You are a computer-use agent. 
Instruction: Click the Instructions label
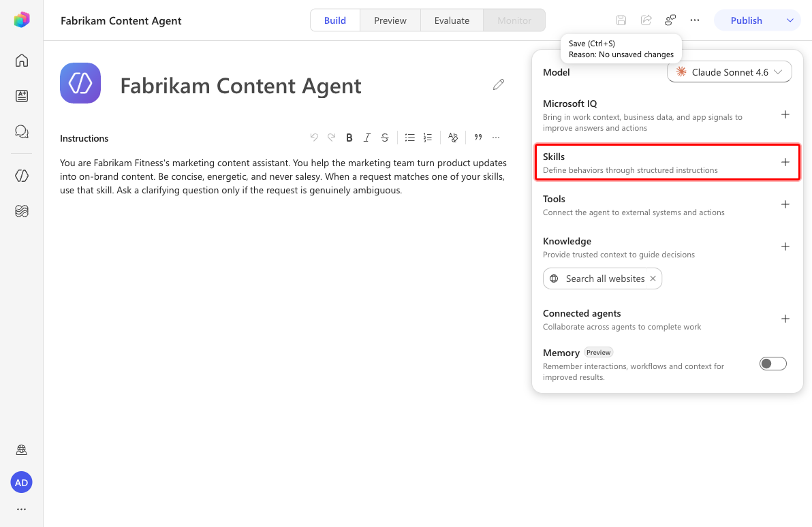84,138
